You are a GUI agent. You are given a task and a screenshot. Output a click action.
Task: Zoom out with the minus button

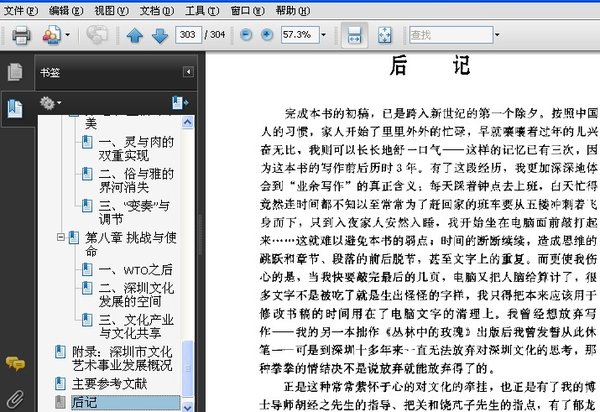pyautogui.click(x=246, y=35)
